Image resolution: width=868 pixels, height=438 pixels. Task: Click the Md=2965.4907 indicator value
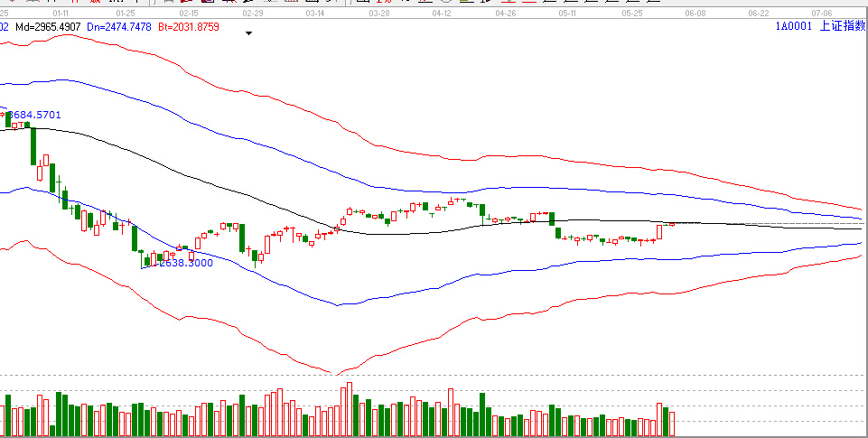[46, 27]
